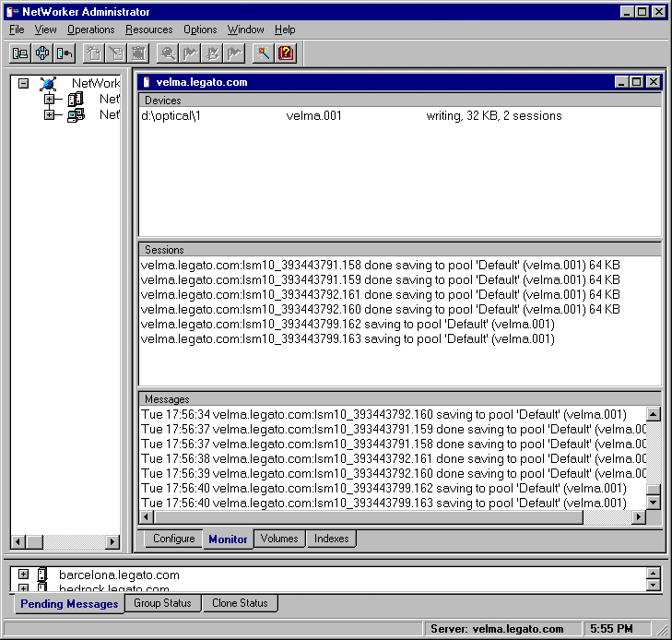Click the velma.legato.com window title icon
Image resolution: width=672 pixels, height=640 pixels.
tap(147, 82)
